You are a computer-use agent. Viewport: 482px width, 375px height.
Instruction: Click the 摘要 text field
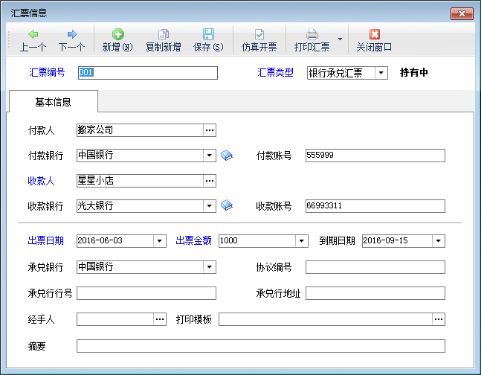261,346
